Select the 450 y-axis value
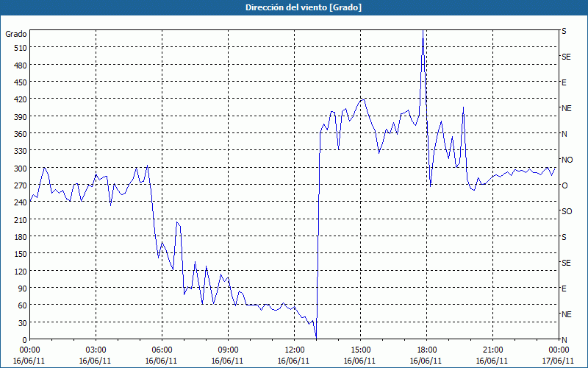The height and width of the screenshot is (368, 588). (21, 82)
